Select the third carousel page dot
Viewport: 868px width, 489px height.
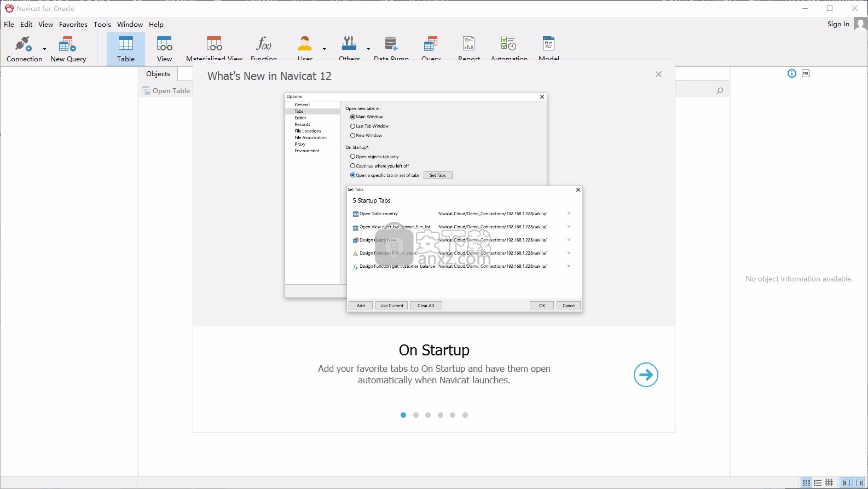pyautogui.click(x=428, y=415)
